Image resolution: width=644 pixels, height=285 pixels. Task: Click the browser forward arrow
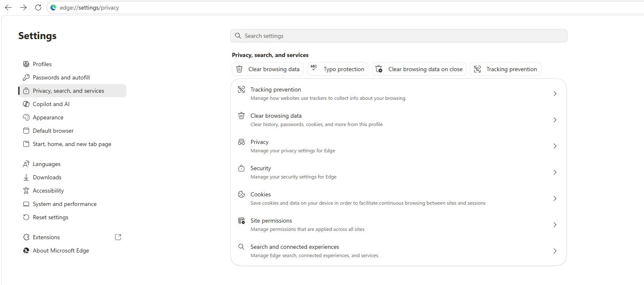tap(23, 7)
